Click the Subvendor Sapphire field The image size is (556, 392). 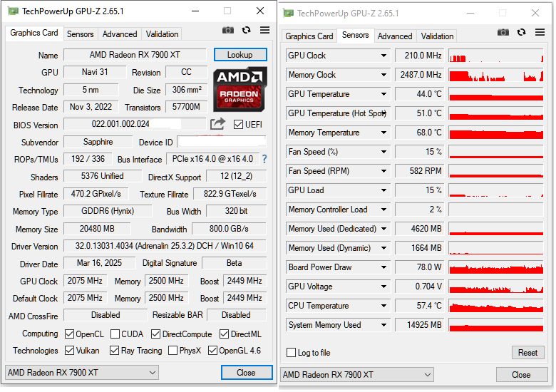coord(98,142)
